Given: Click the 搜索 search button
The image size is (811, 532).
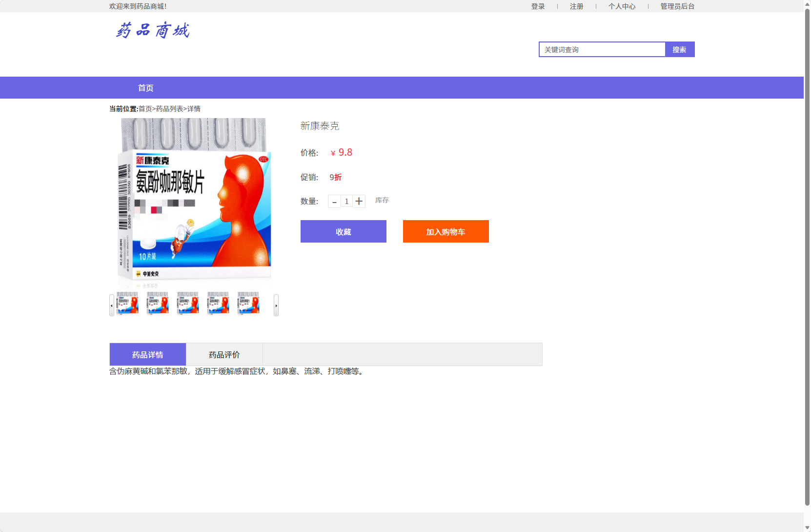Looking at the screenshot, I should (x=679, y=49).
